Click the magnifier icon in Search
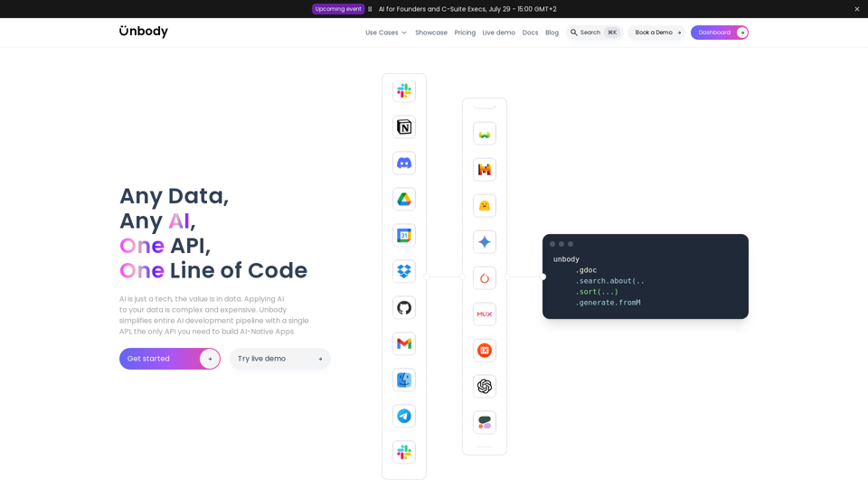868x488 pixels. click(574, 33)
